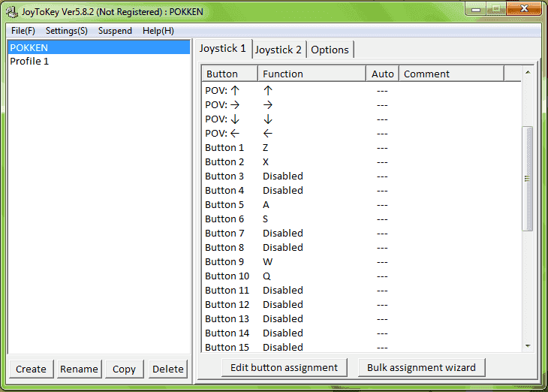Select the POV up arrow row
This screenshot has height=392, width=548.
(362, 91)
